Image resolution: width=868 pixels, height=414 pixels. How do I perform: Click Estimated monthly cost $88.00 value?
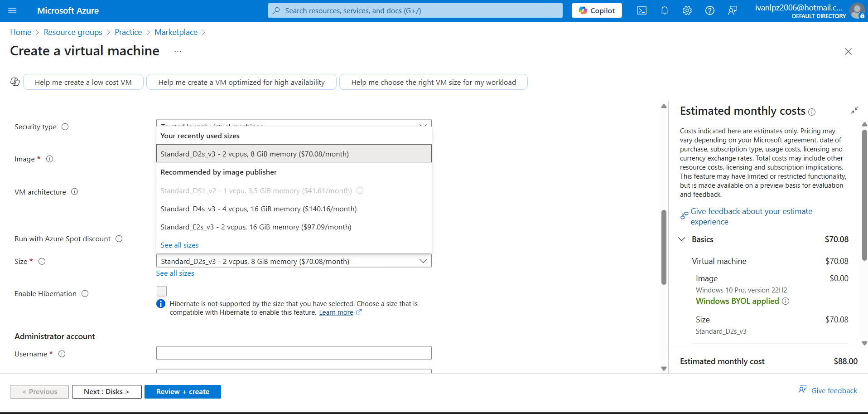click(x=845, y=361)
